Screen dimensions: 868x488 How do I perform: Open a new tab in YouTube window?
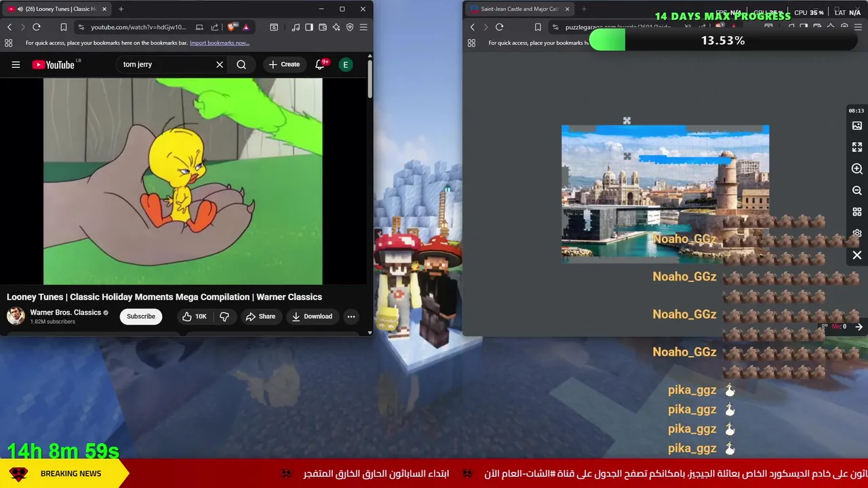click(x=121, y=9)
